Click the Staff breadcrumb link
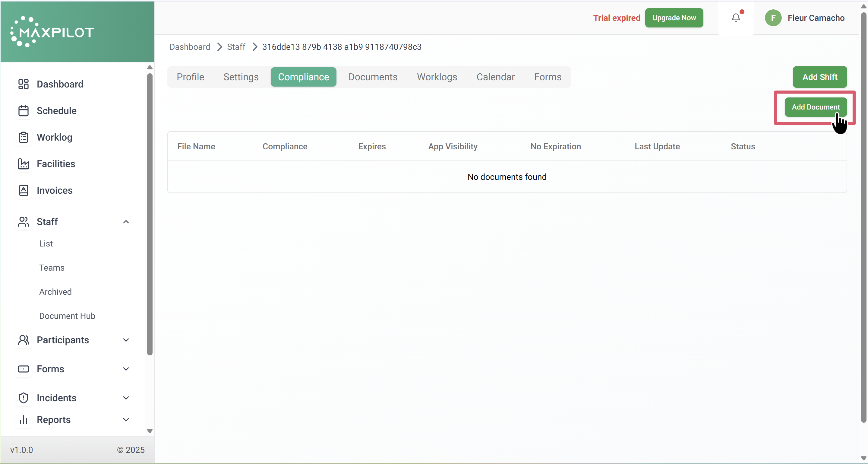The image size is (868, 464). [236, 47]
